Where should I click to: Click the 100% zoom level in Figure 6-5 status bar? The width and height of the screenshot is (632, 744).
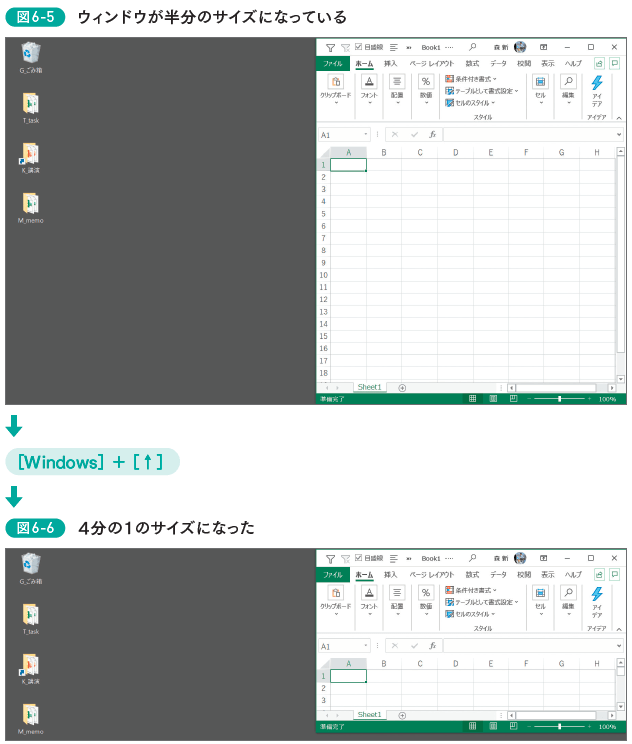click(607, 399)
